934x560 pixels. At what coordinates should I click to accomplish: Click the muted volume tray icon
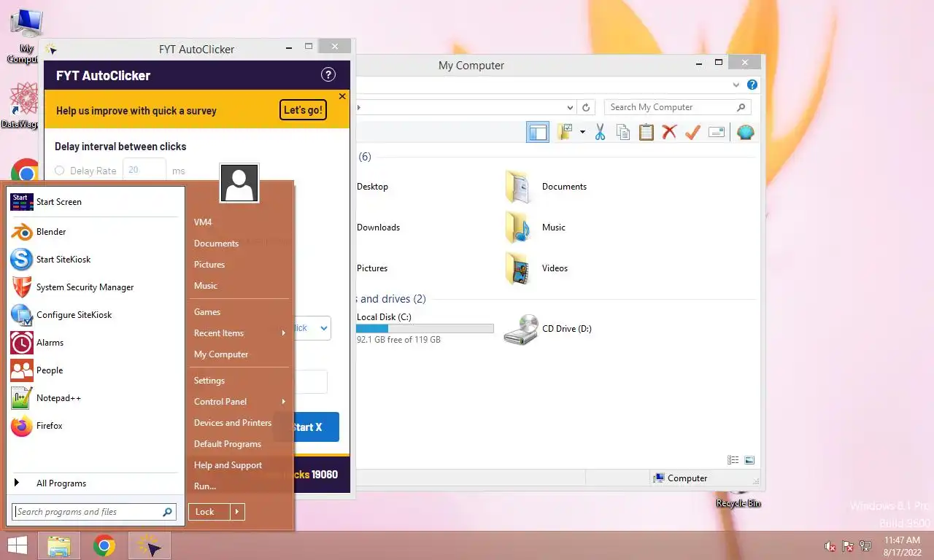(x=830, y=546)
